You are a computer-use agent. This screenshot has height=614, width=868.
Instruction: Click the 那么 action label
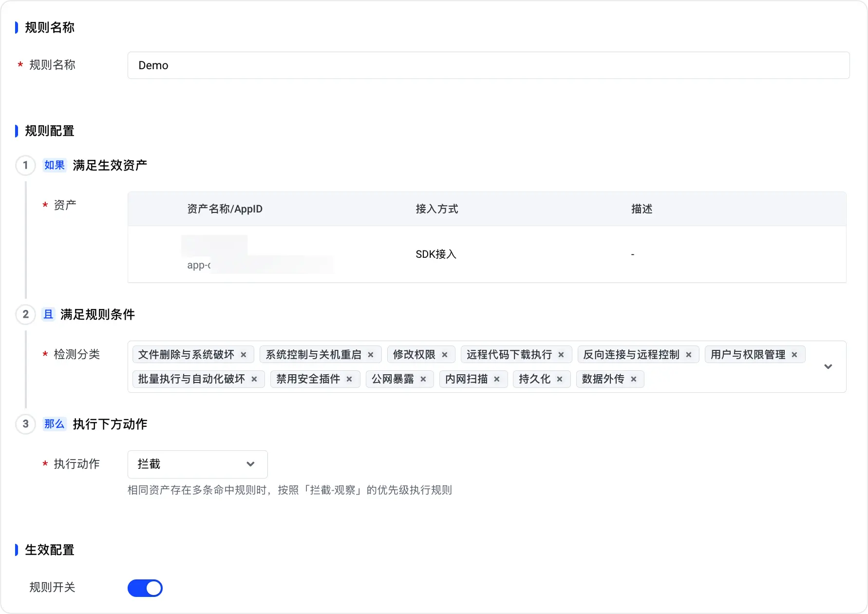click(55, 424)
